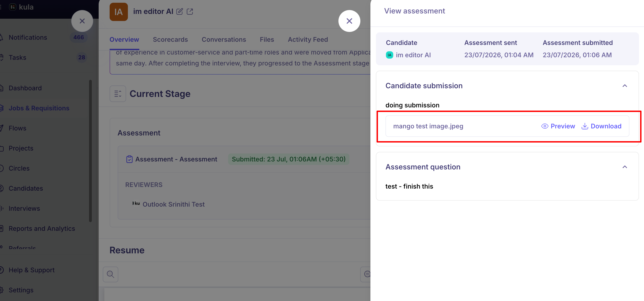The image size is (644, 301).
Task: Switch to Activity Feed tab
Action: [x=308, y=39]
